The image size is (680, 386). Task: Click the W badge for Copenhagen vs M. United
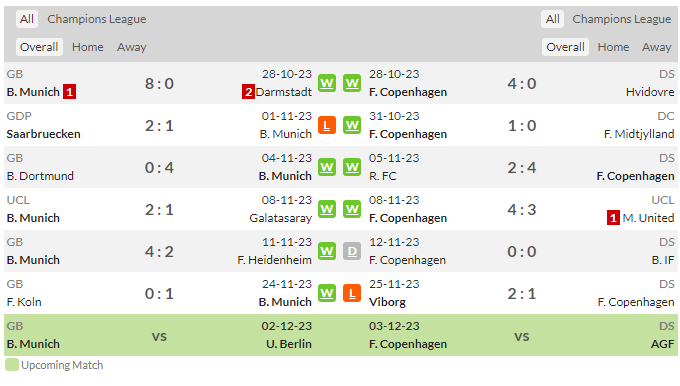pos(352,209)
